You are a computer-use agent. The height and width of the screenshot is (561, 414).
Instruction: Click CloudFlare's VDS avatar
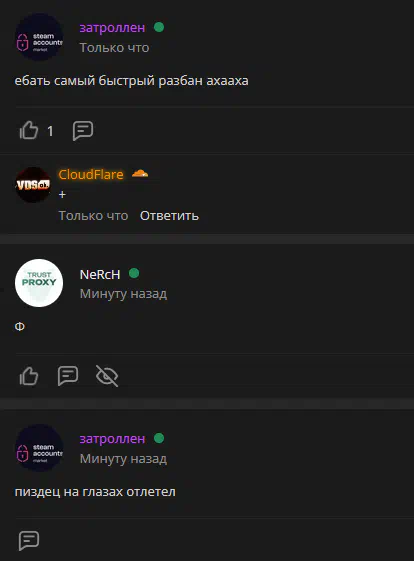pyautogui.click(x=33, y=185)
